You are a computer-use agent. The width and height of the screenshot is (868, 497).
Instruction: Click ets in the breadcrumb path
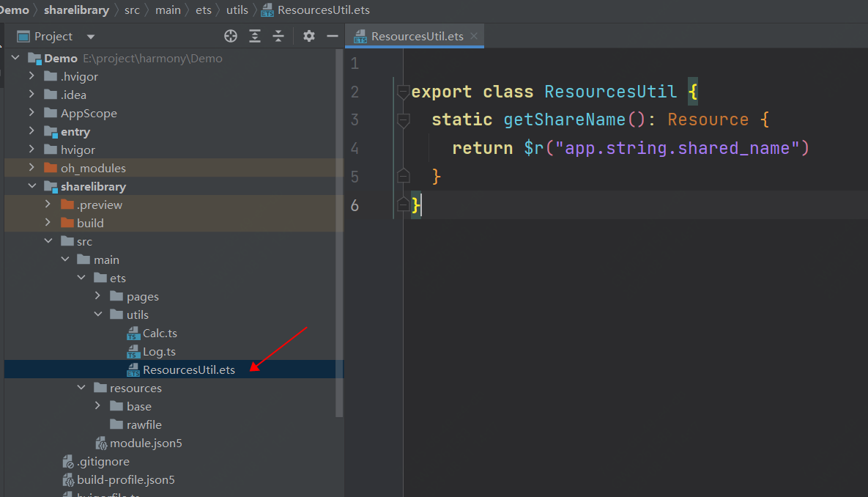click(x=203, y=10)
